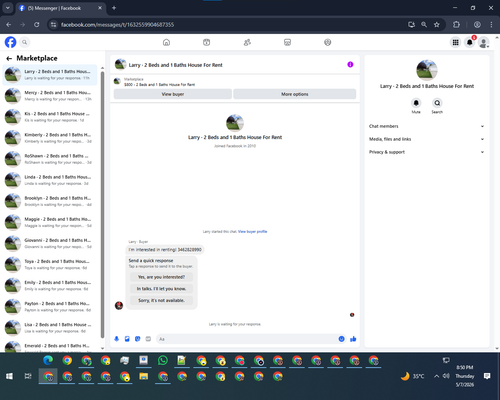Open Giovanni conversation in list

50,243
